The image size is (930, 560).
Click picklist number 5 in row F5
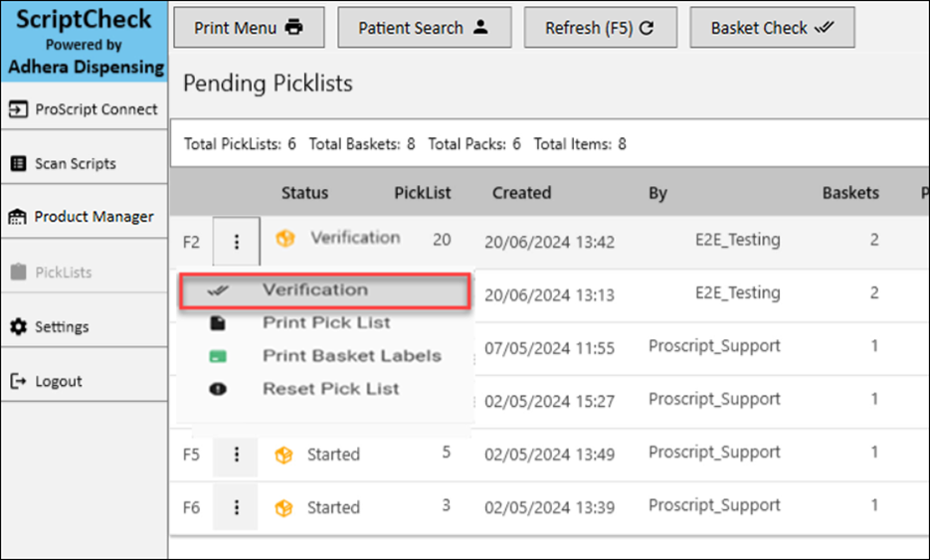[x=446, y=453]
